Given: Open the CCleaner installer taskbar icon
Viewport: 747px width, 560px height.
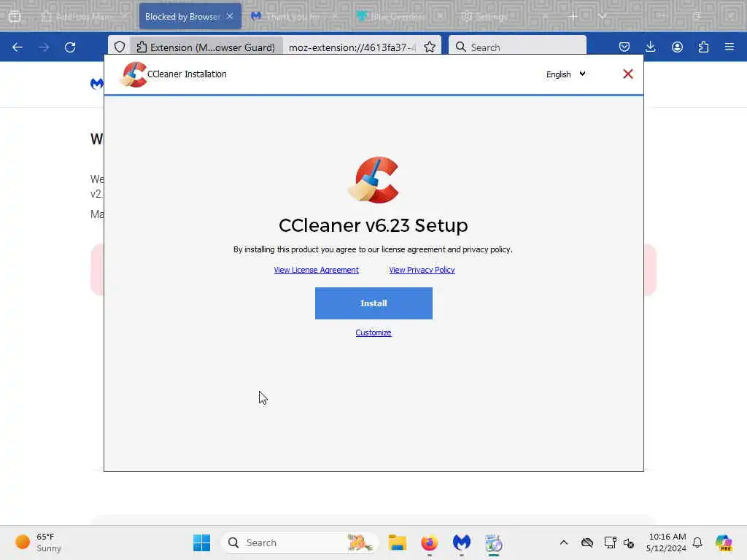Looking at the screenshot, I should click(x=494, y=542).
